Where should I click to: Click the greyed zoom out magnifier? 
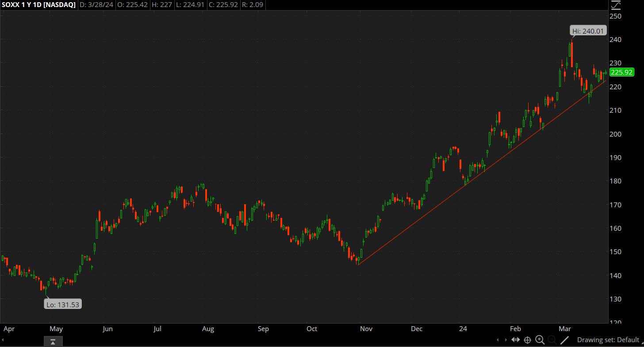click(x=552, y=339)
